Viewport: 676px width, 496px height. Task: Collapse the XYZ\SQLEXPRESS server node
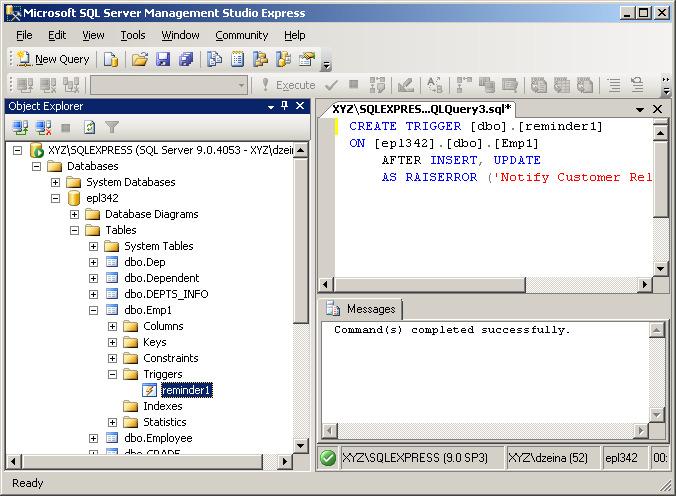point(17,151)
